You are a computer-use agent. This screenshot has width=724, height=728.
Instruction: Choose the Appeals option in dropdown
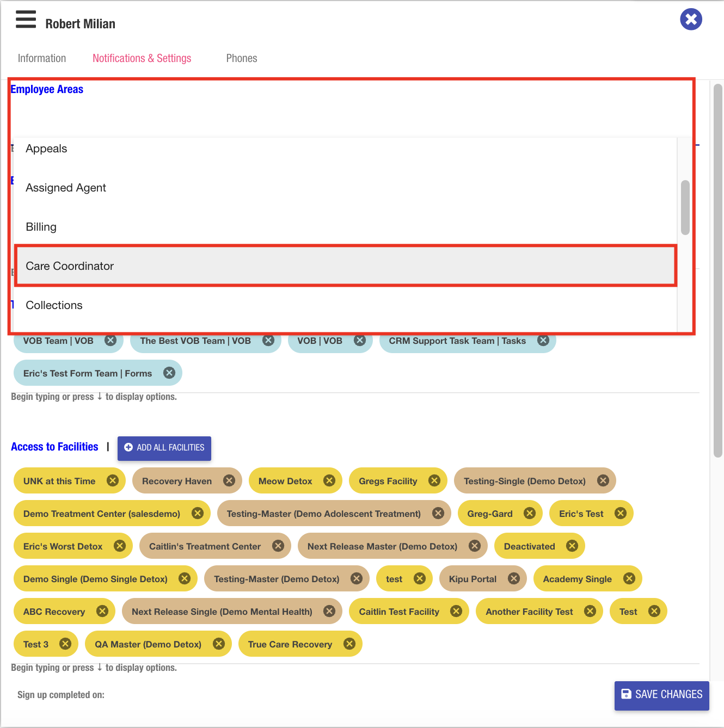click(x=346, y=149)
